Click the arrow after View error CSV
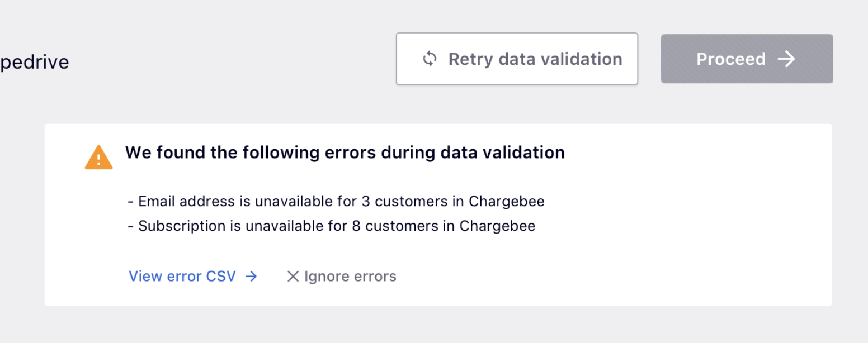This screenshot has height=343, width=868. pyautogui.click(x=252, y=277)
